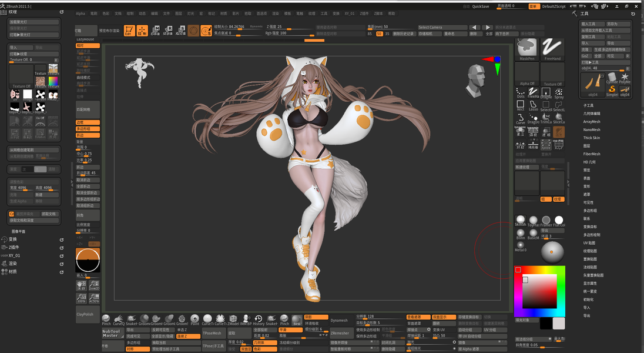Select the TrimCurve brush icon
Image resolution: width=644 pixels, height=353 pixels.
(x=546, y=119)
